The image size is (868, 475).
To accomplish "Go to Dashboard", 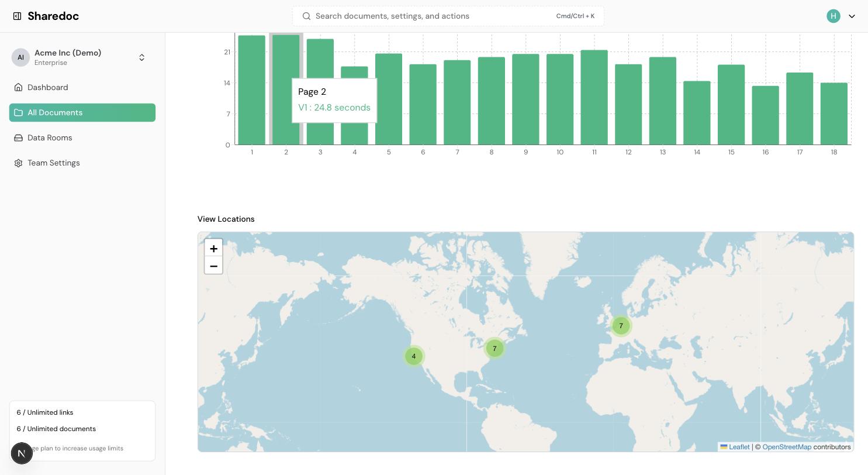I will (82, 88).
